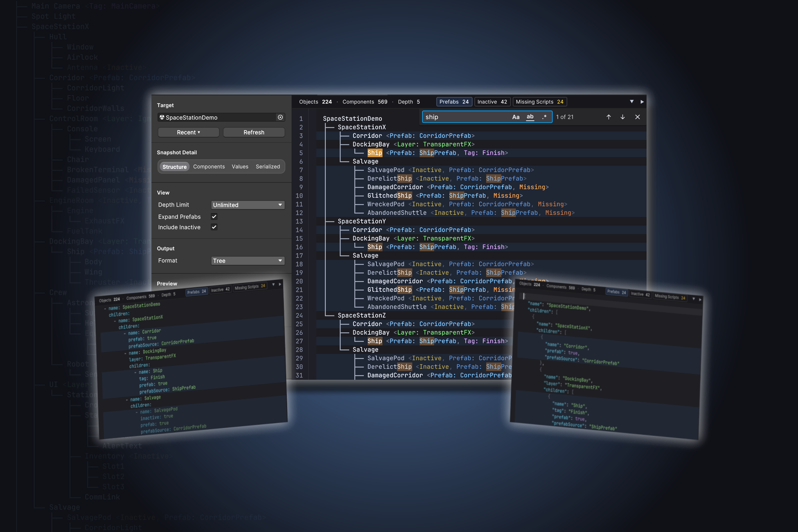
Task: Select the Ship row on line 16
Action: (481, 247)
